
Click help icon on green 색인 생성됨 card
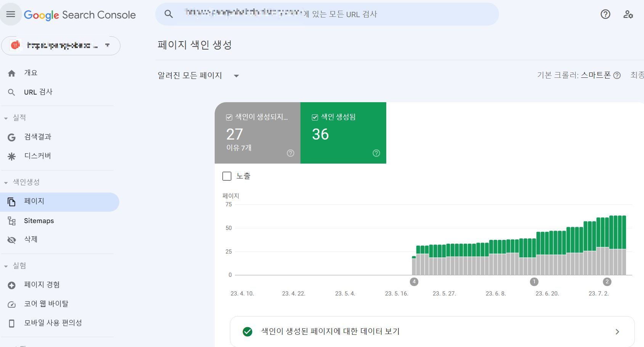[x=376, y=153]
